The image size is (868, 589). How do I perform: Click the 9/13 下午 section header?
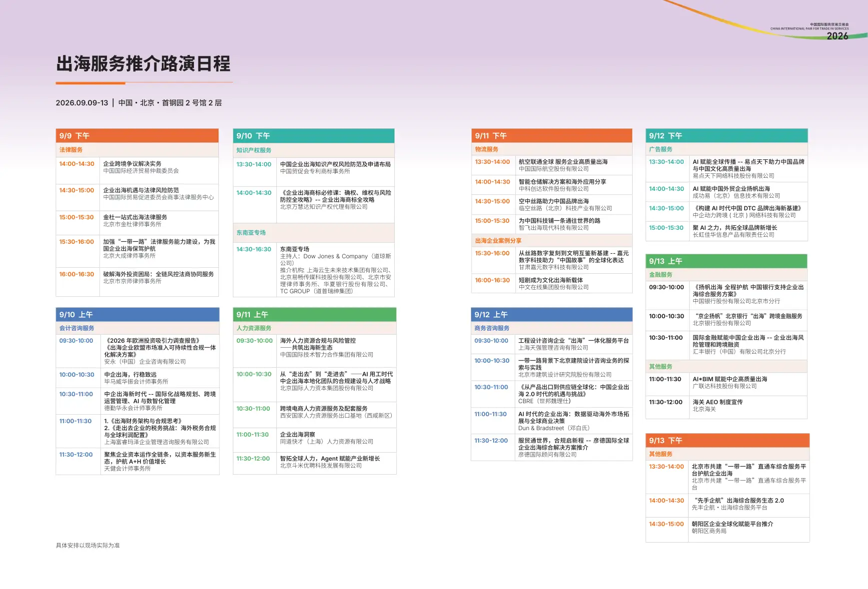[x=728, y=441]
